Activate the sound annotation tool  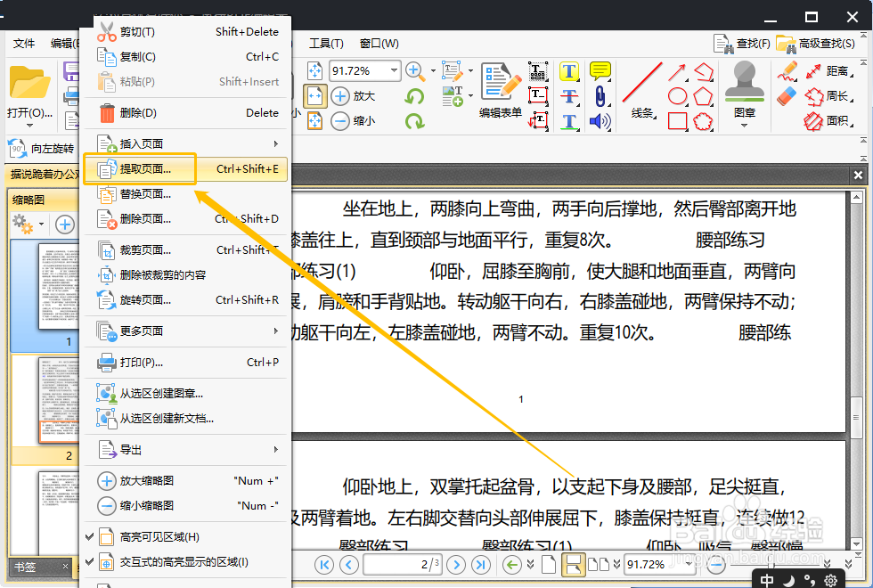(x=600, y=122)
